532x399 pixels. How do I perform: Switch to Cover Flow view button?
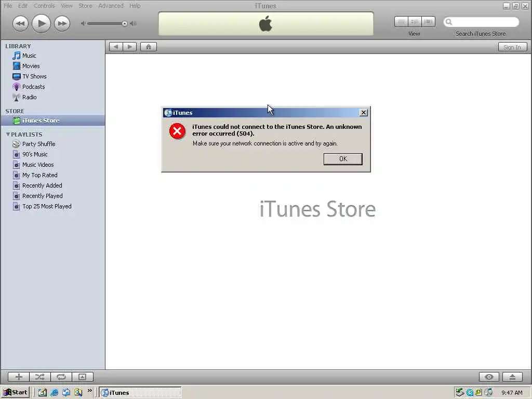coord(428,22)
